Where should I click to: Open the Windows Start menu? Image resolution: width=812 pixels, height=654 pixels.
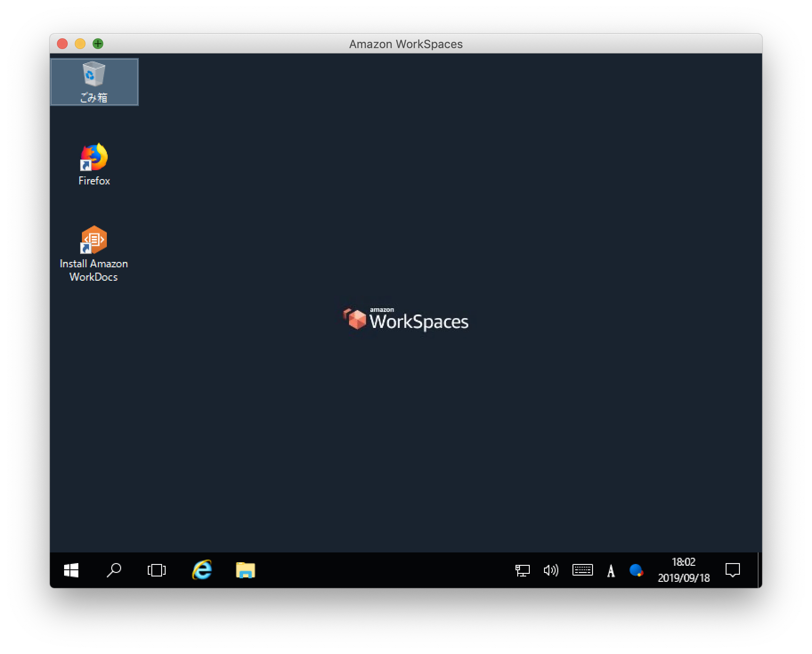click(x=71, y=570)
